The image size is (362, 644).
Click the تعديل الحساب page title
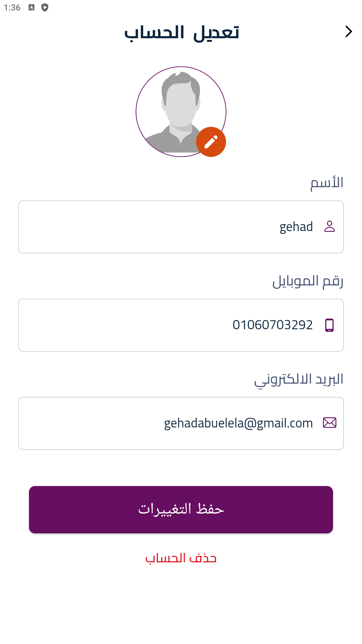point(181,32)
